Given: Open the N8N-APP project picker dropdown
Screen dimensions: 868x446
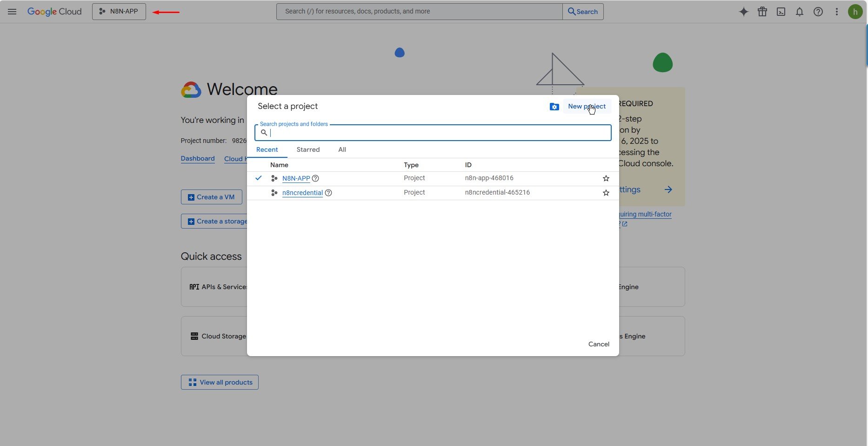Looking at the screenshot, I should 119,11.
